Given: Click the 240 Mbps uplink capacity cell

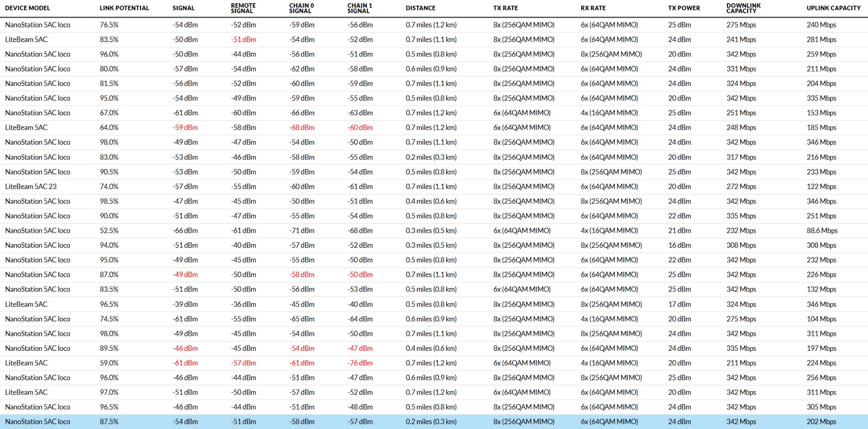Looking at the screenshot, I should point(821,25).
